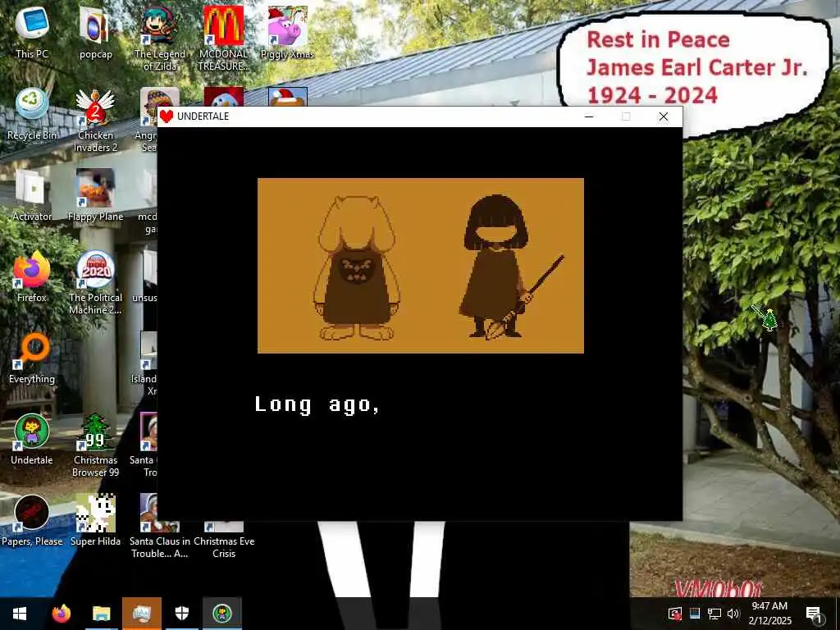Image resolution: width=840 pixels, height=630 pixels.
Task: Open Christmas Browser 99 shortcut
Action: coord(95,445)
